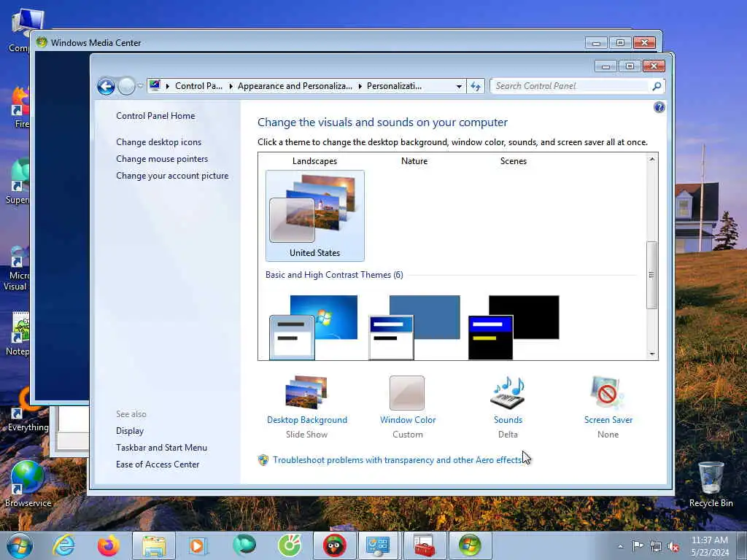Click the Forward arrow next to Back
Image resolution: width=747 pixels, height=560 pixels.
tap(126, 86)
